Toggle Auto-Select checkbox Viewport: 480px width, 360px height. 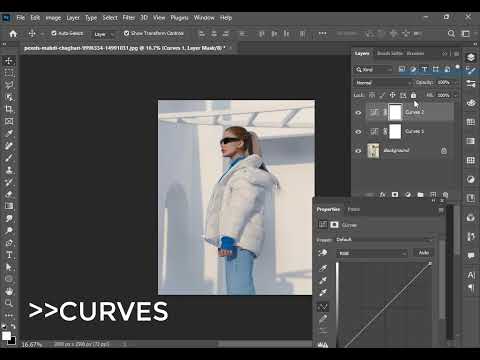click(54, 33)
